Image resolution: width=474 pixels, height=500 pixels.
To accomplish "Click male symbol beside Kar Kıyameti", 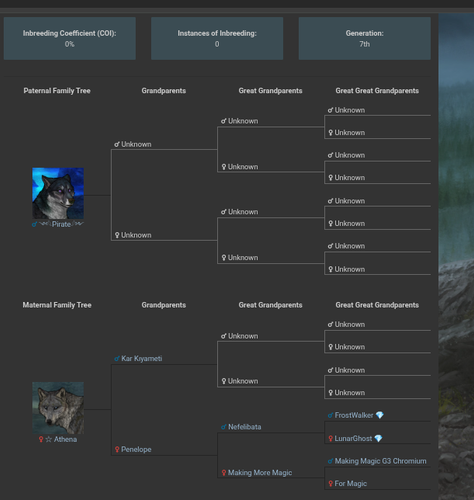I will (x=117, y=359).
